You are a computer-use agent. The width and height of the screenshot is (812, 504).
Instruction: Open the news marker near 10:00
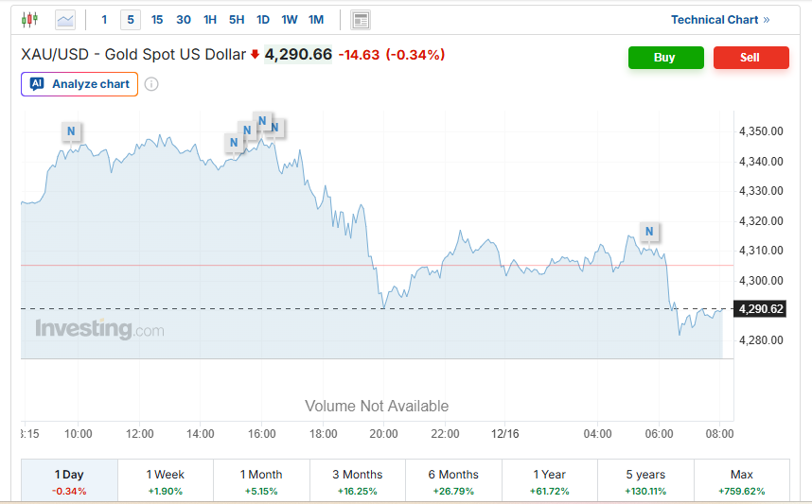pyautogui.click(x=71, y=130)
